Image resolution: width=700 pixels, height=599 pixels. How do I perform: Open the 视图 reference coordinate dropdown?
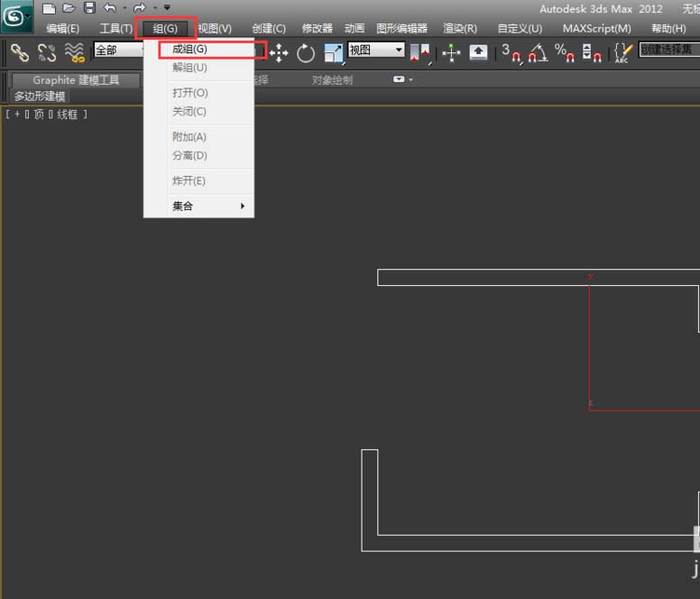point(376,50)
